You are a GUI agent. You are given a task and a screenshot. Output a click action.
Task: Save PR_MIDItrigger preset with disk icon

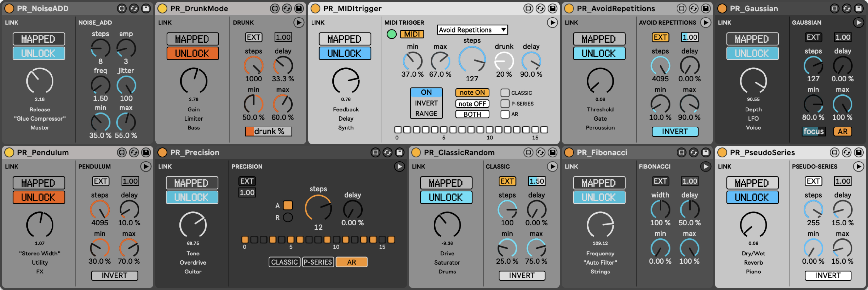click(552, 8)
